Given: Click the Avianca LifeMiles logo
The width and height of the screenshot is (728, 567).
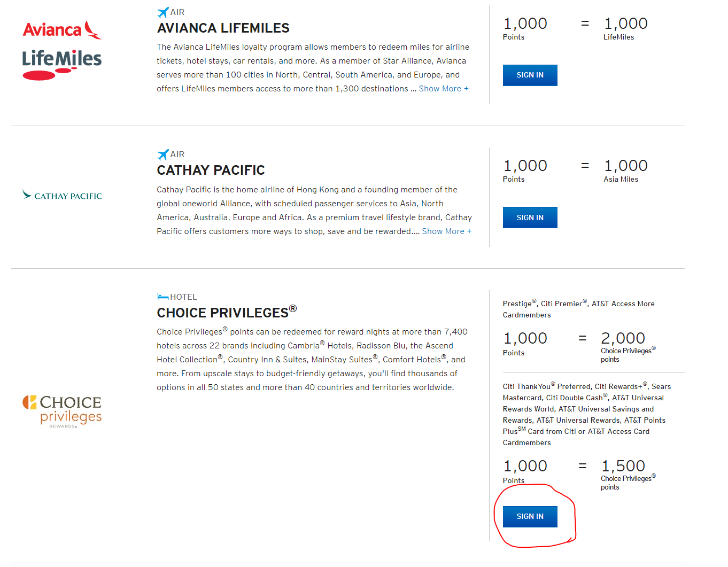Looking at the screenshot, I should [x=62, y=51].
